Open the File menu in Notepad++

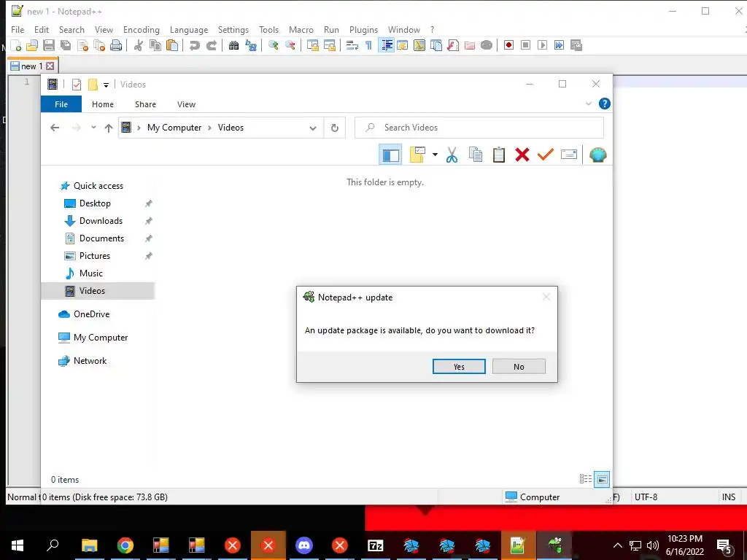(18, 29)
